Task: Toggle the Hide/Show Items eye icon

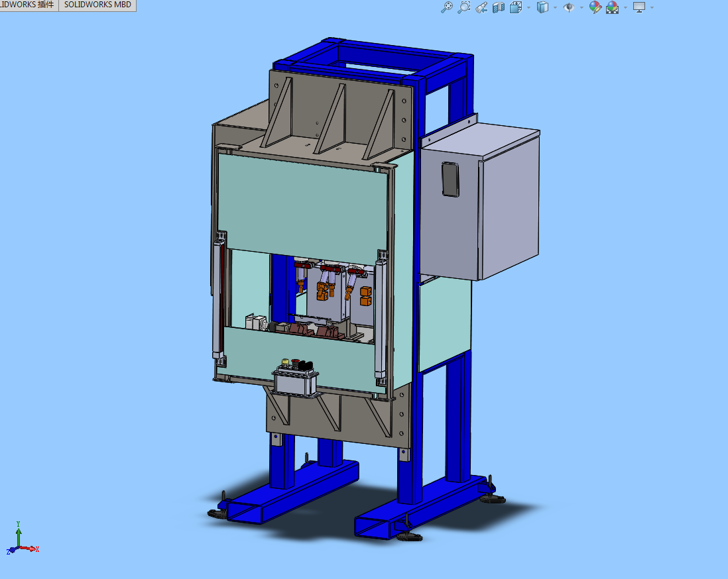Action: click(569, 7)
